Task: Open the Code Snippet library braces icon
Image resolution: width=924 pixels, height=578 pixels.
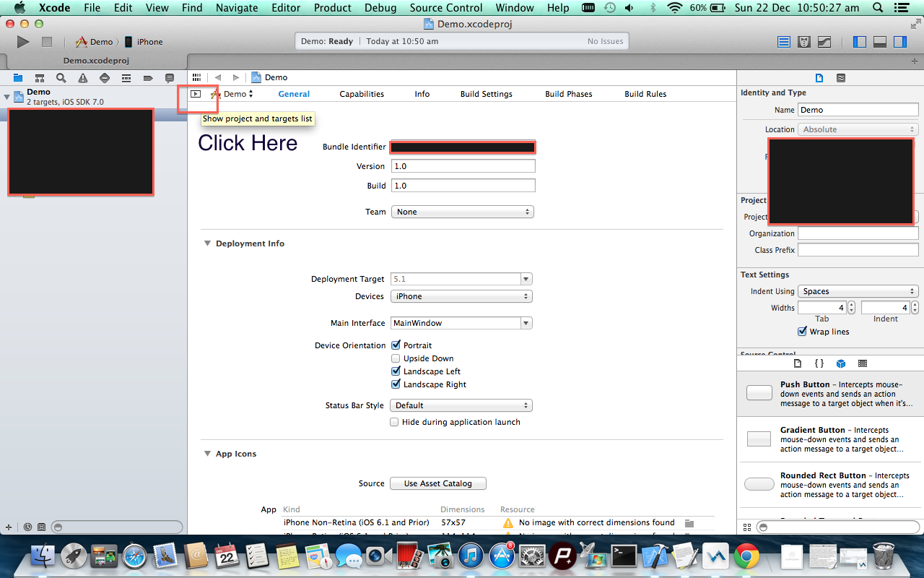Action: point(819,363)
